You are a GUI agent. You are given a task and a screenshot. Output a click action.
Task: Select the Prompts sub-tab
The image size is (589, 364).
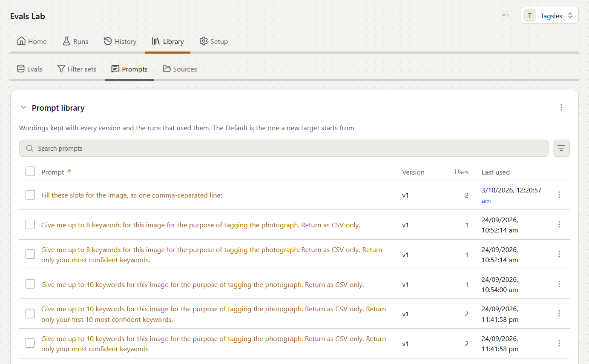129,69
